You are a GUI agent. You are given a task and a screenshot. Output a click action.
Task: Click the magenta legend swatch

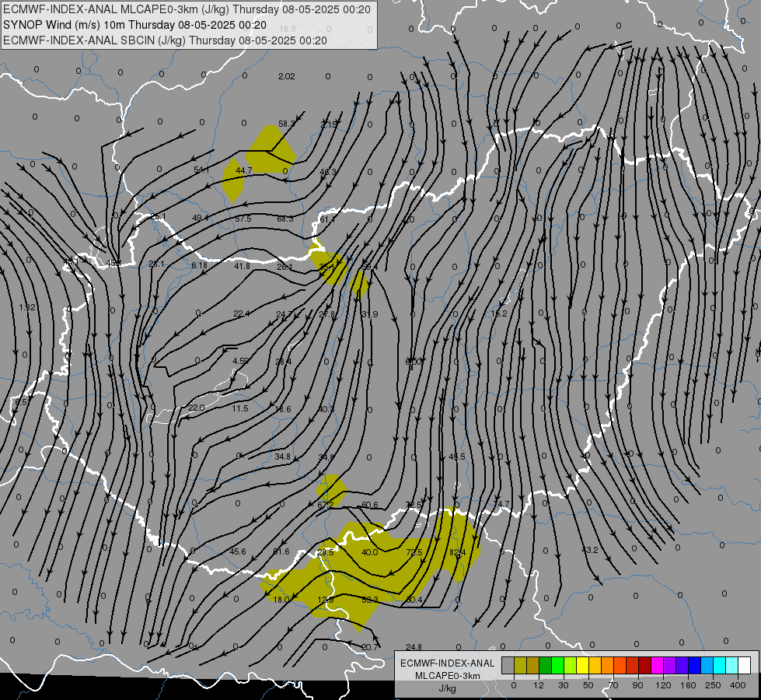(x=657, y=665)
